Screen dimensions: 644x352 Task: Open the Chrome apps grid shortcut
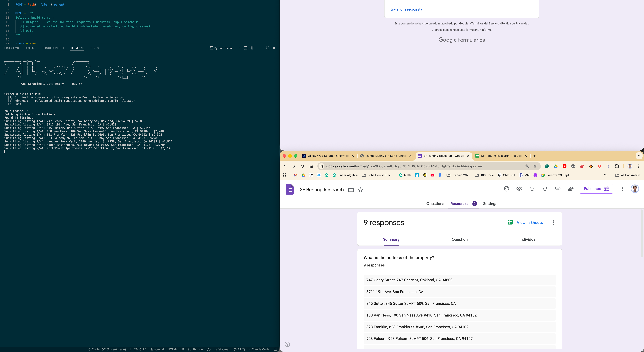pyautogui.click(x=284, y=175)
